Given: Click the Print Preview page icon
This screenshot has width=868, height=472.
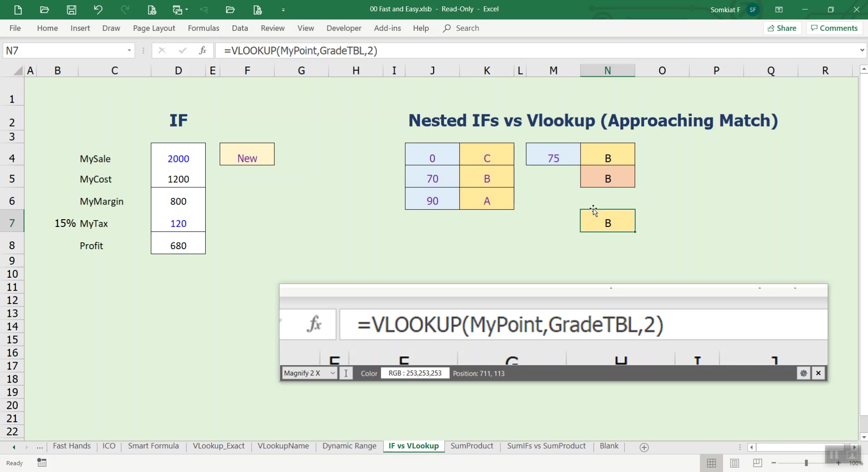Looking at the screenshot, I should pyautogui.click(x=152, y=10).
